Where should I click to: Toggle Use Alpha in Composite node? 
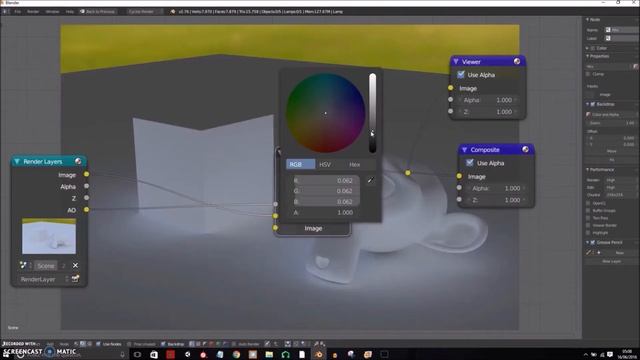[x=470, y=162]
